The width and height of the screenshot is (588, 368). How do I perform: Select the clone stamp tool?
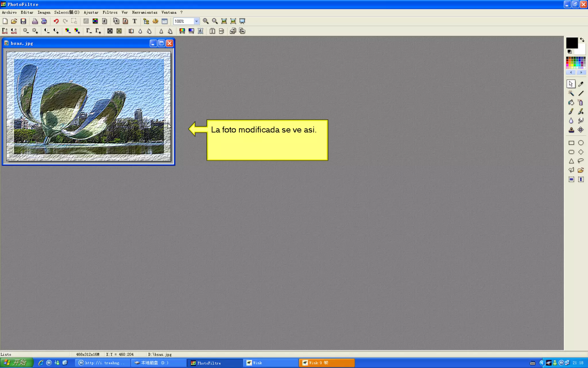(x=571, y=130)
